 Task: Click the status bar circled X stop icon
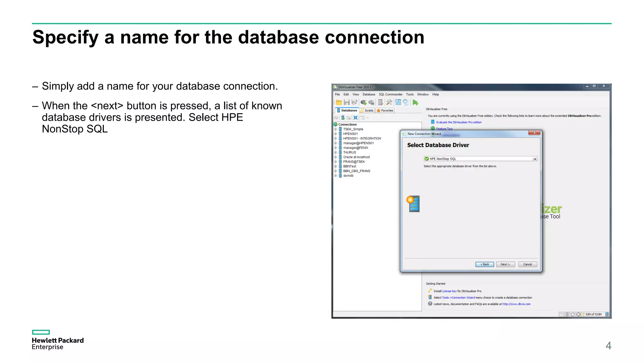(578, 314)
